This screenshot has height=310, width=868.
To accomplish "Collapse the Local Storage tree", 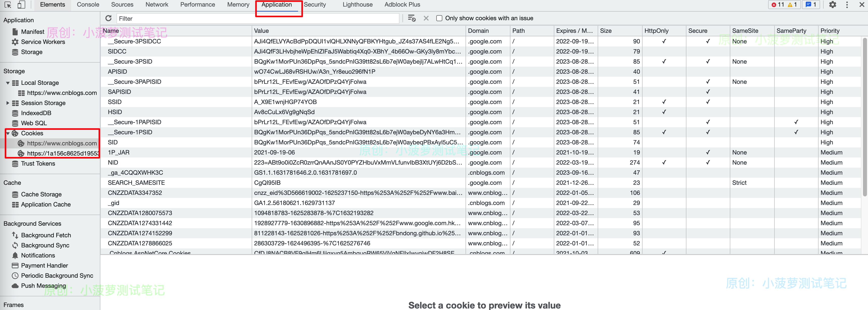I will coord(7,83).
